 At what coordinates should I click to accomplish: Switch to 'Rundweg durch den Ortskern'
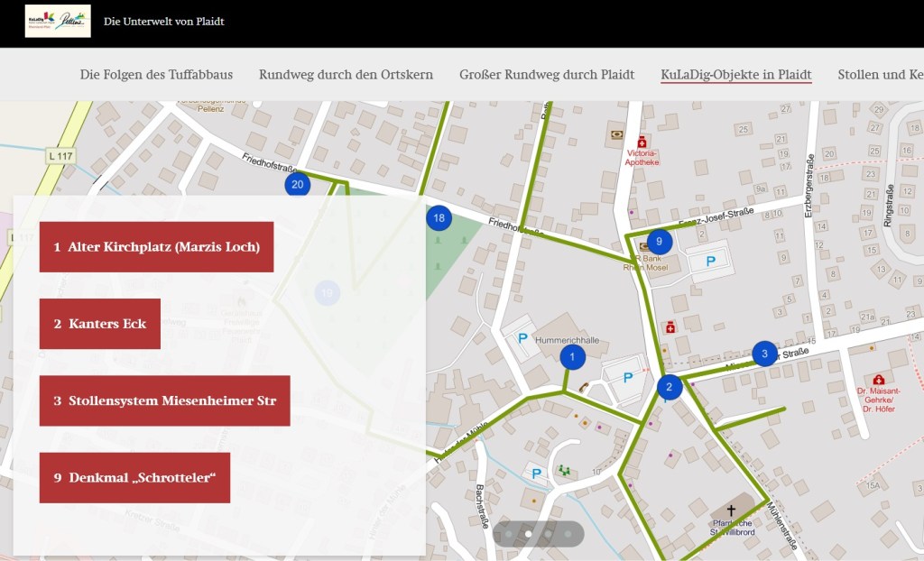346,75
